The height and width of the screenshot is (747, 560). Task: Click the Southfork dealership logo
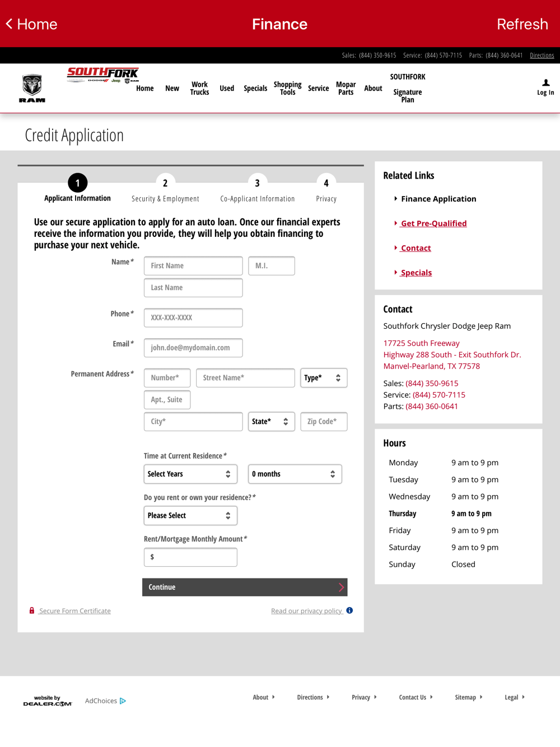coord(103,75)
